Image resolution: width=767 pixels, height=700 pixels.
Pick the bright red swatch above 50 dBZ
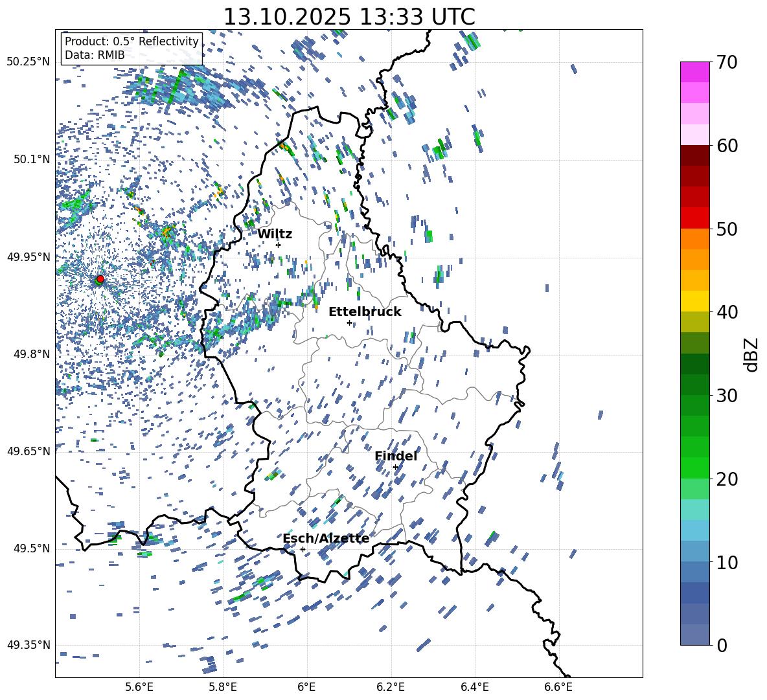695,218
